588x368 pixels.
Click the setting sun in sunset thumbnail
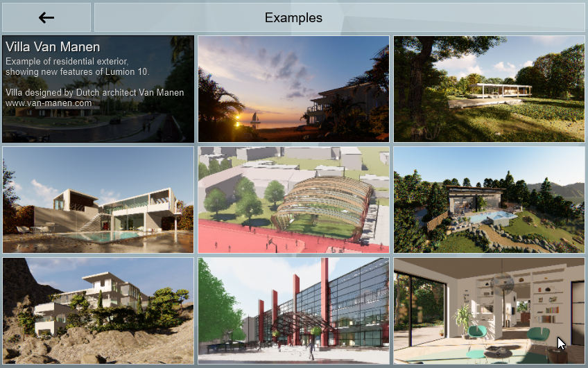point(237,118)
